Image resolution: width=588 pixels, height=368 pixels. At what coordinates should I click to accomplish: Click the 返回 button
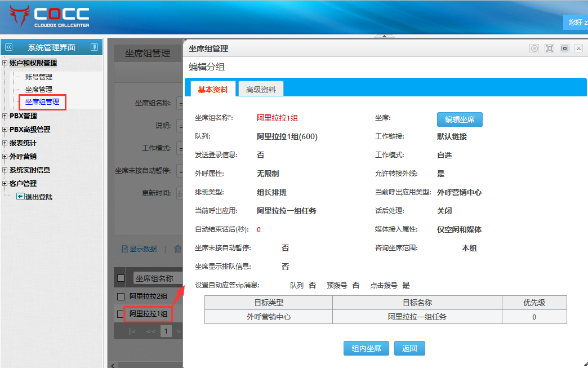coord(409,348)
